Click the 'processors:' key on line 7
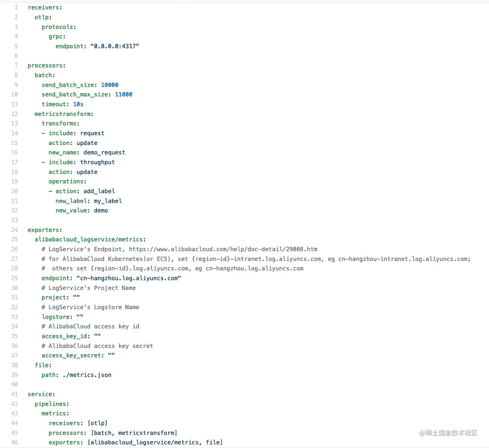 [47, 66]
